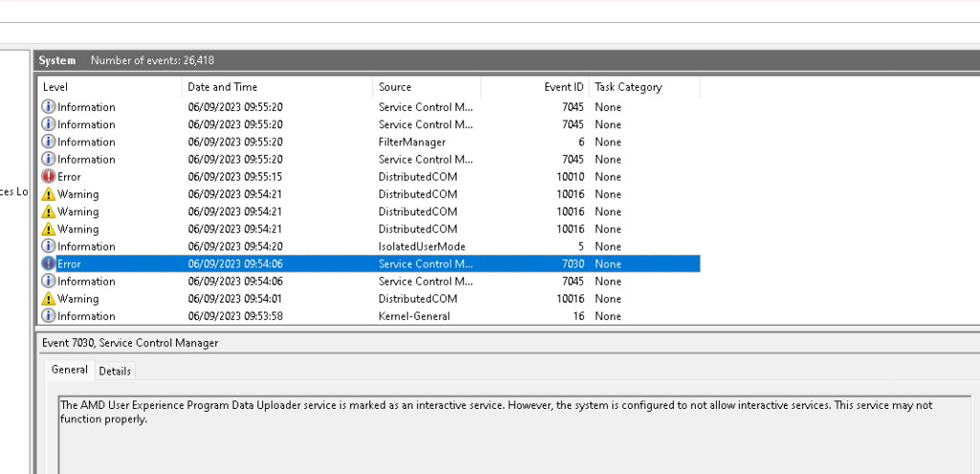Select the IsolatedUserMode source cell
The image size is (980, 474).
tap(422, 246)
